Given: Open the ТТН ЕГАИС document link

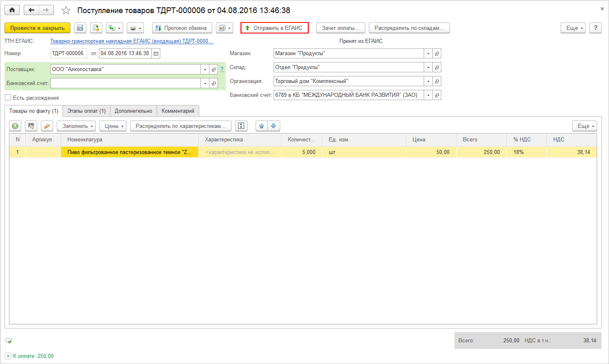Looking at the screenshot, I should point(132,41).
